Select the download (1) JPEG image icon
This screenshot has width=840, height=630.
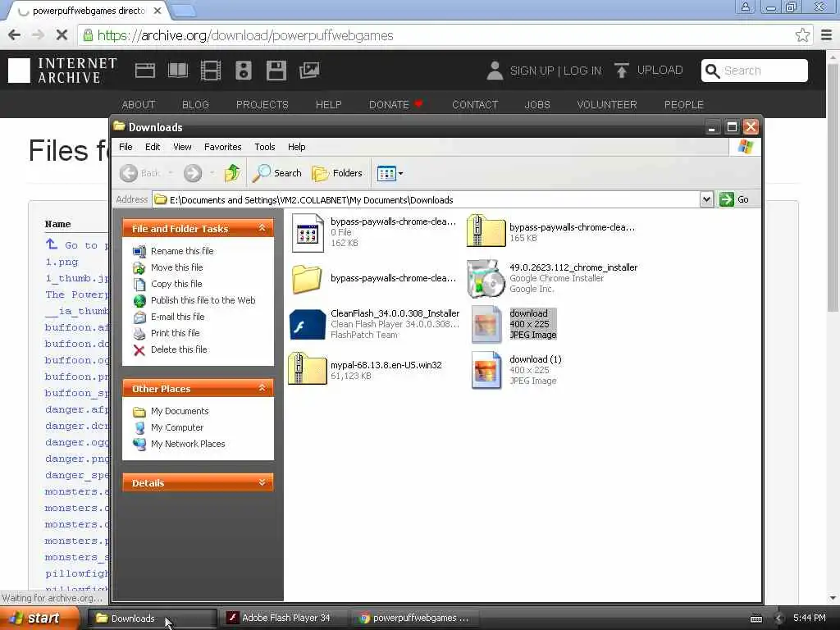(x=486, y=370)
